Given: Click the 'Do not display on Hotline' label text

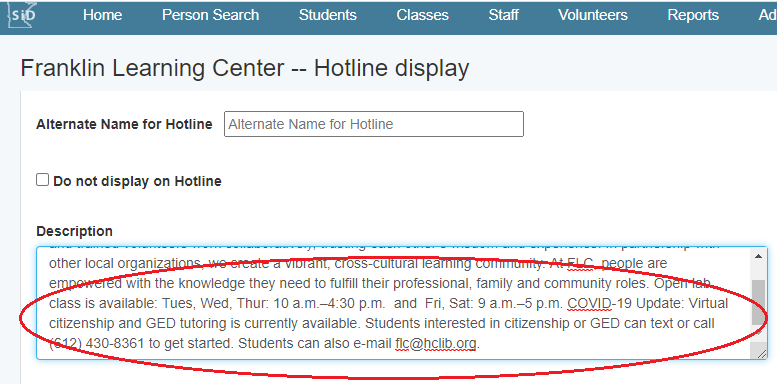Looking at the screenshot, I should click(x=137, y=181).
